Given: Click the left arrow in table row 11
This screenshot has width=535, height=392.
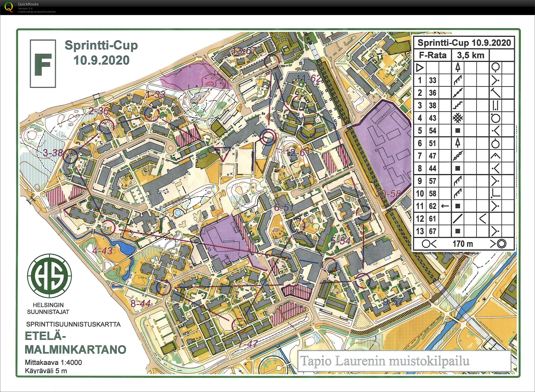Looking at the screenshot, I should 445,206.
